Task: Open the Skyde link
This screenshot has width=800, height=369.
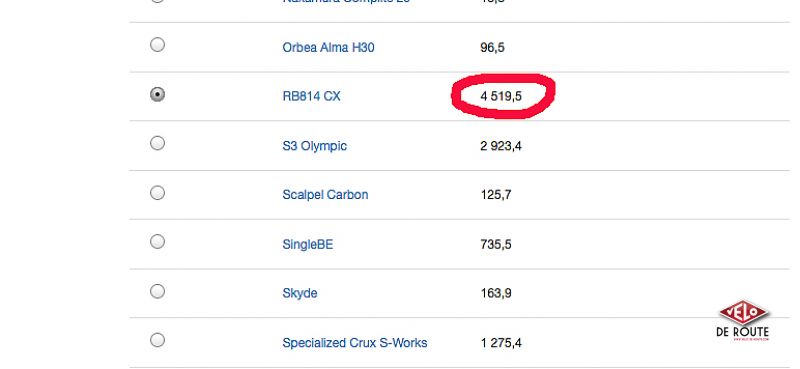Action: [x=299, y=293]
